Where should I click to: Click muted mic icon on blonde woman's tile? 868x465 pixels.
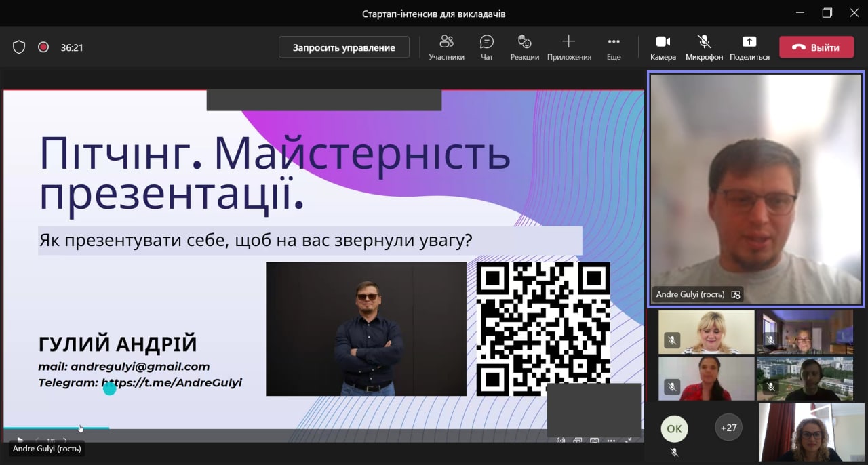click(x=671, y=340)
